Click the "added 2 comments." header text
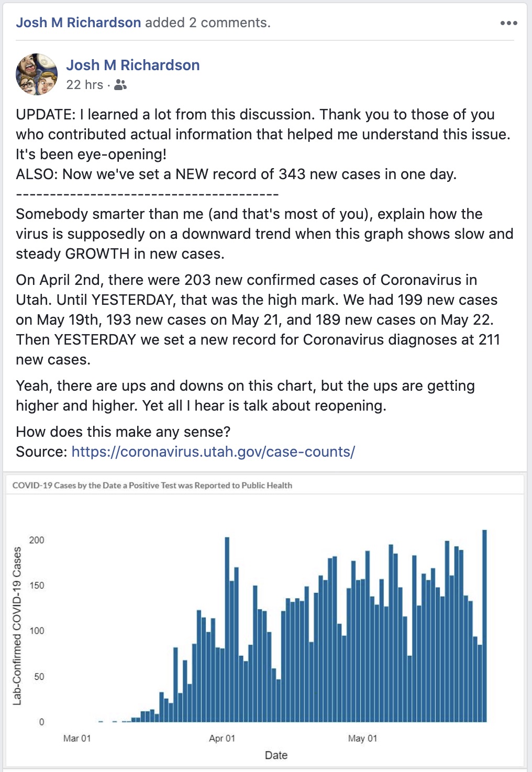 pos(208,23)
